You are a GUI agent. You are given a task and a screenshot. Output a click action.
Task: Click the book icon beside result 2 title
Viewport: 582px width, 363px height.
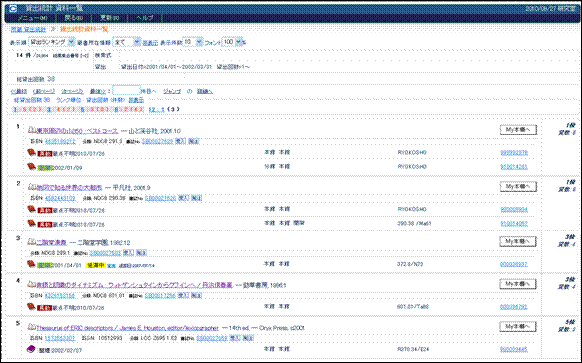pos(32,187)
